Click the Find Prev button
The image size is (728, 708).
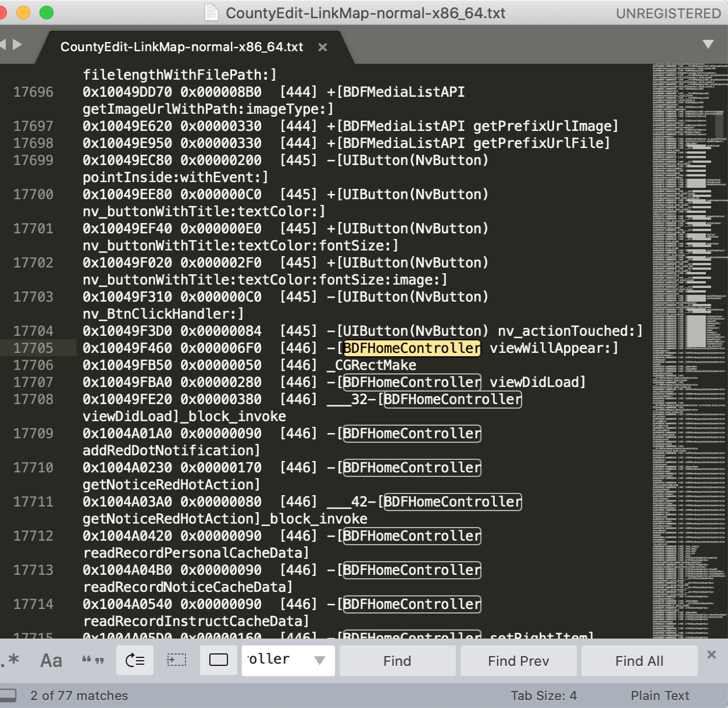click(518, 661)
